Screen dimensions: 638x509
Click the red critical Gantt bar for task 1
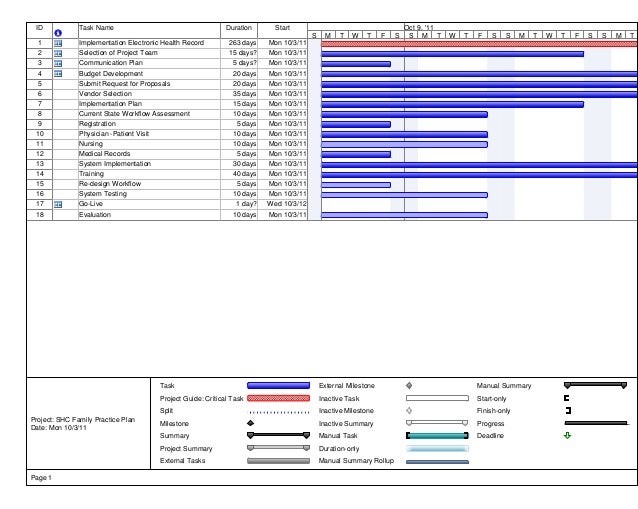click(479, 44)
